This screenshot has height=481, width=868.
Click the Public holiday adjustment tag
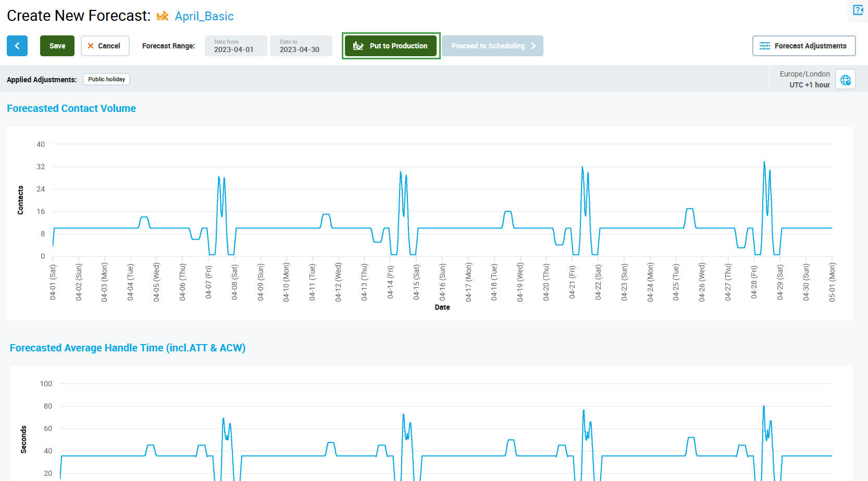[106, 79]
